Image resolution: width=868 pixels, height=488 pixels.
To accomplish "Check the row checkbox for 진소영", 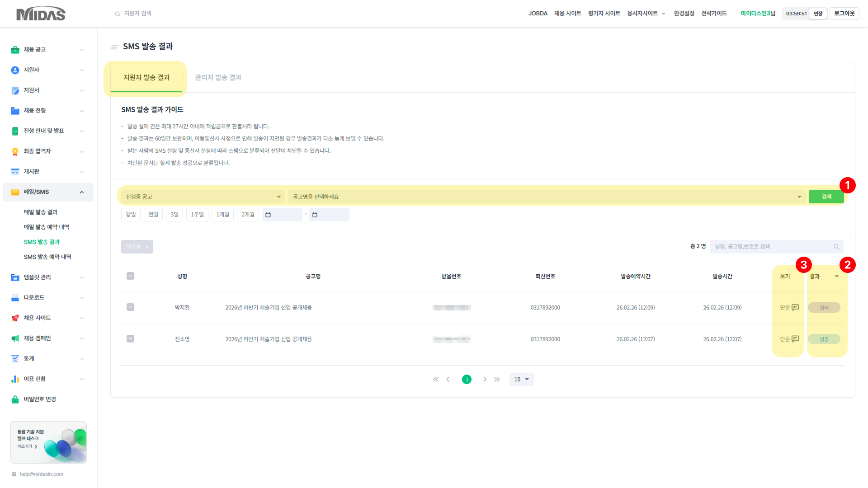I will [x=130, y=339].
